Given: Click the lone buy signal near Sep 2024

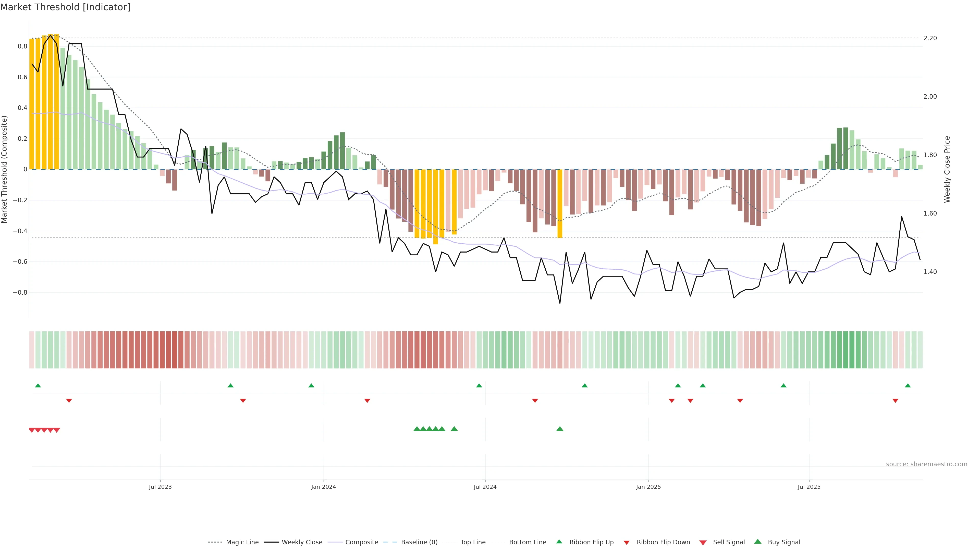Looking at the screenshot, I should click(560, 429).
